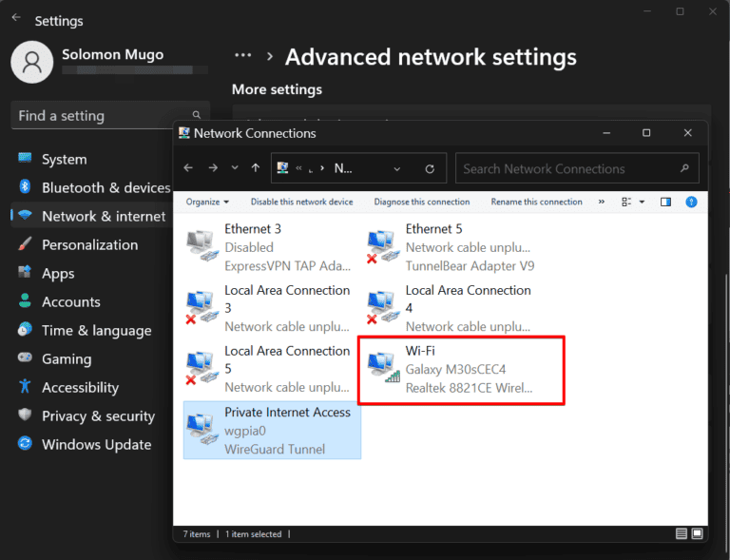Screen dimensions: 730x560
Task: Go to Privacy & security section
Action: coord(98,415)
